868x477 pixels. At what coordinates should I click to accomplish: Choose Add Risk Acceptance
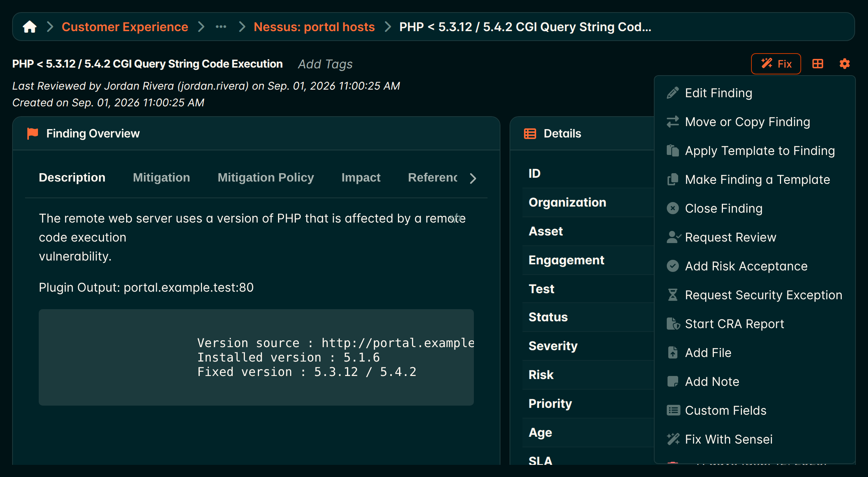tap(746, 266)
